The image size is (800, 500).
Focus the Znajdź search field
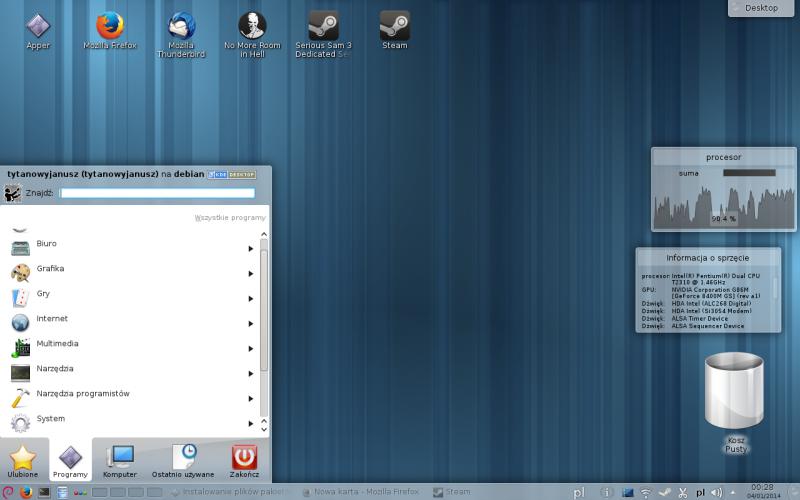157,193
